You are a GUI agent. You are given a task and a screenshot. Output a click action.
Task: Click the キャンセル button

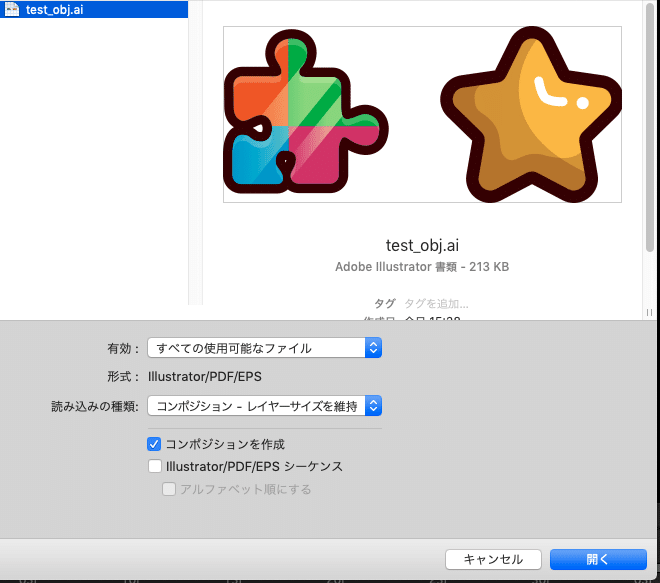[x=493, y=559]
